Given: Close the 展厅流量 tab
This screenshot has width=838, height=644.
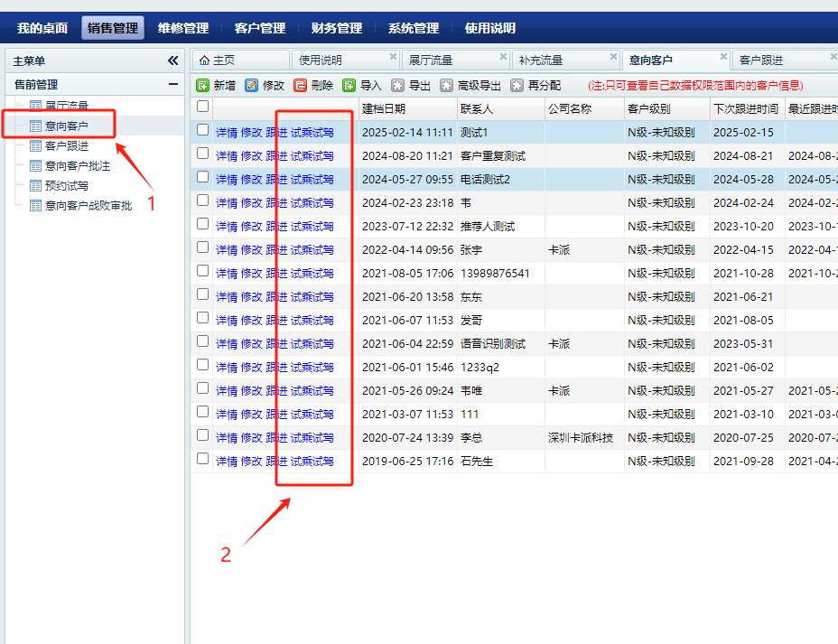Looking at the screenshot, I should [x=503, y=56].
